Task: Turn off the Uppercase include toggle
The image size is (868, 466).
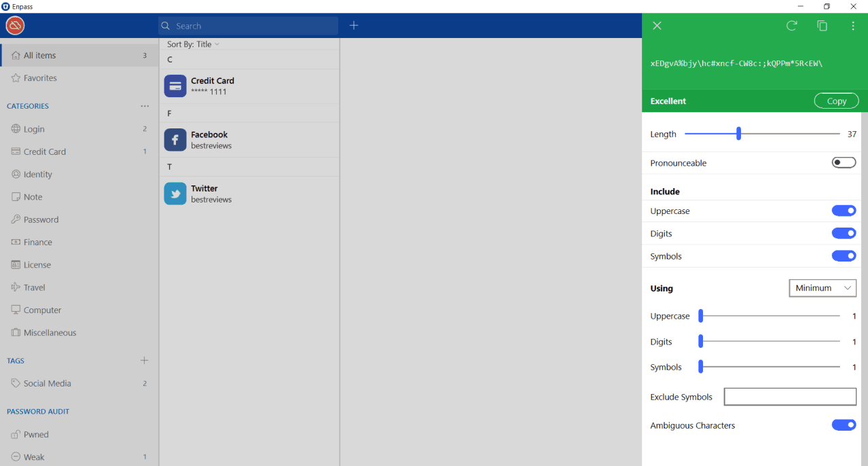Action: tap(844, 211)
